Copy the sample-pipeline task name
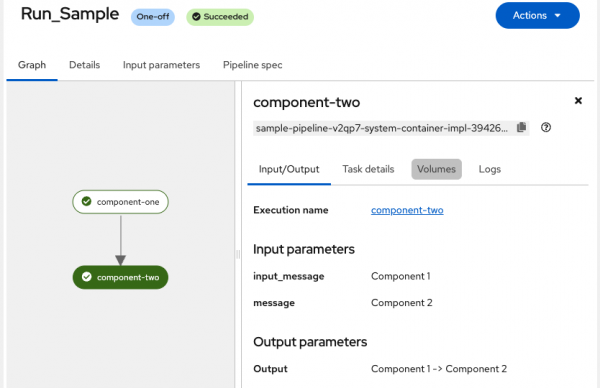This screenshot has height=388, width=600. click(521, 127)
